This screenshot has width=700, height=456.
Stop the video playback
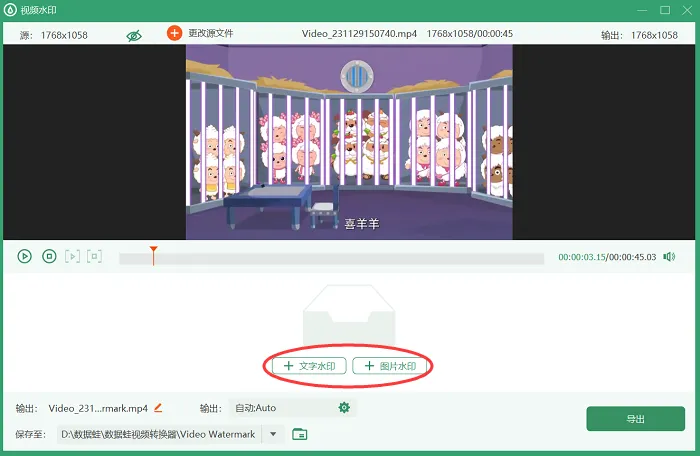49,256
